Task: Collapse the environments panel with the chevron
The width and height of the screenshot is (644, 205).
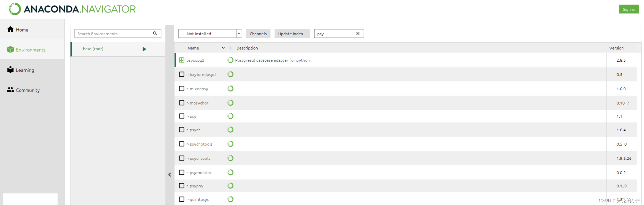Action: tap(170, 174)
